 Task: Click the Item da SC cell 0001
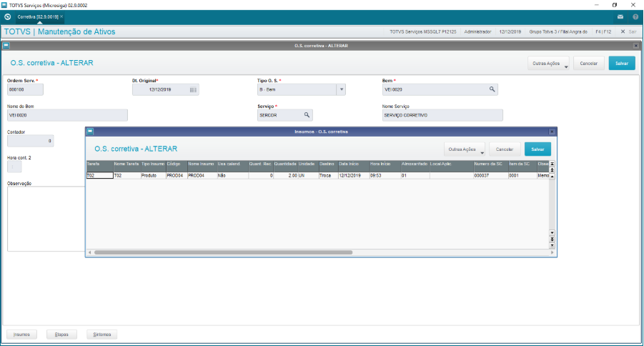click(x=522, y=175)
